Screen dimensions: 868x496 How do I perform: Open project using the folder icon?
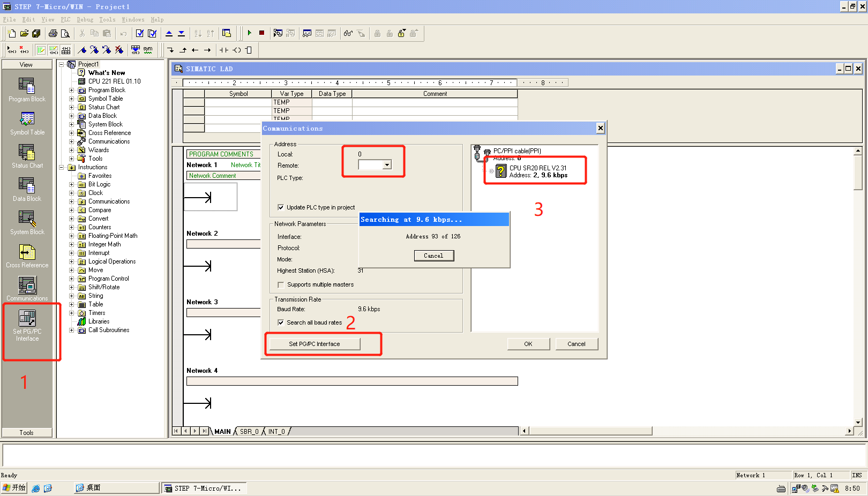[24, 33]
